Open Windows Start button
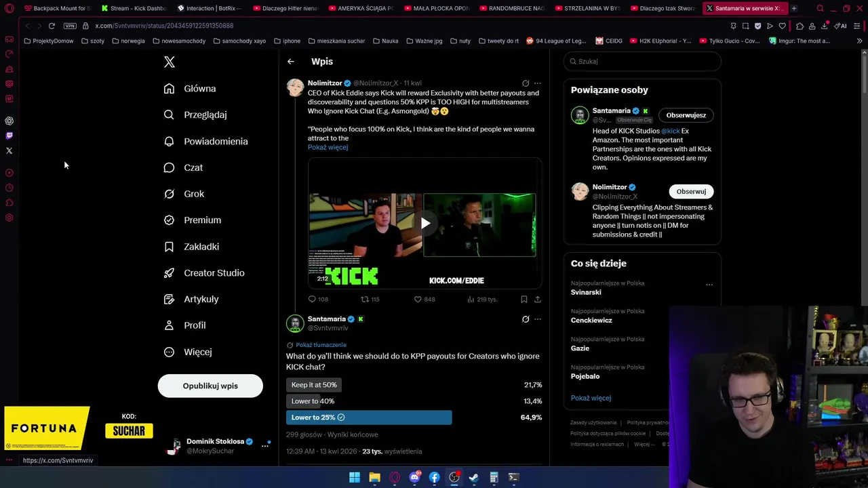The width and height of the screenshot is (868, 488). click(355, 477)
